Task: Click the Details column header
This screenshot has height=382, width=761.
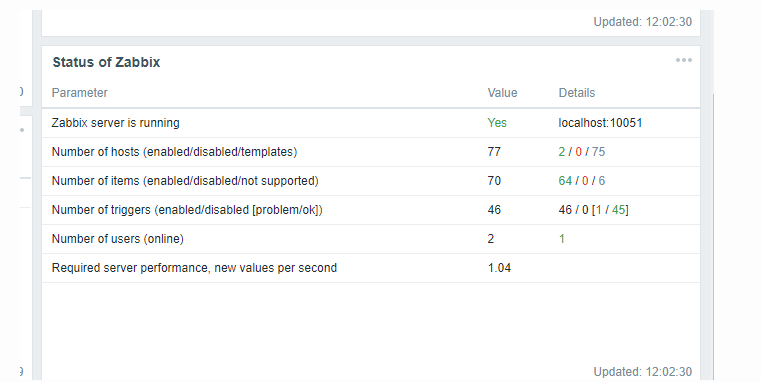Action: pos(577,93)
